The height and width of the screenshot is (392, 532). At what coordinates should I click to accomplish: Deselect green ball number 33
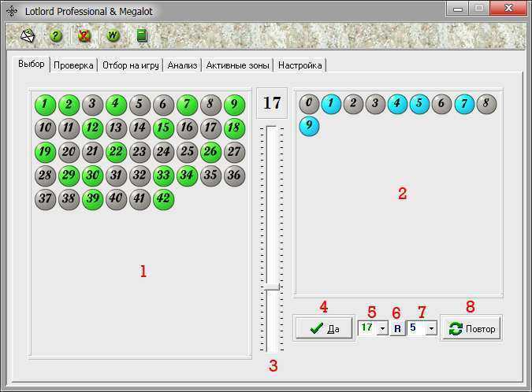pos(163,176)
